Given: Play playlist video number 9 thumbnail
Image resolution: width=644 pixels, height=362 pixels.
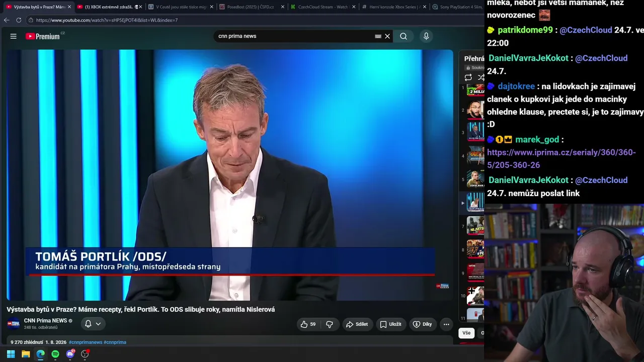Looking at the screenshot, I should click(475, 273).
